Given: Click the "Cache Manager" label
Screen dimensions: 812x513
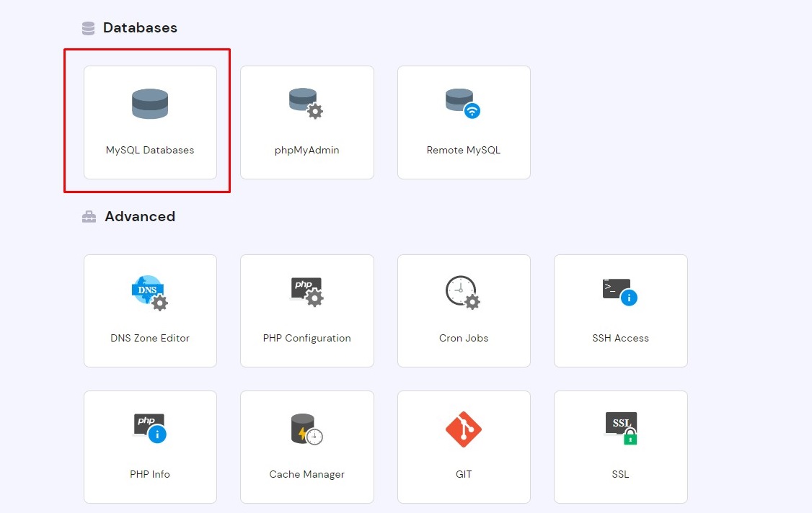Looking at the screenshot, I should pos(306,474).
